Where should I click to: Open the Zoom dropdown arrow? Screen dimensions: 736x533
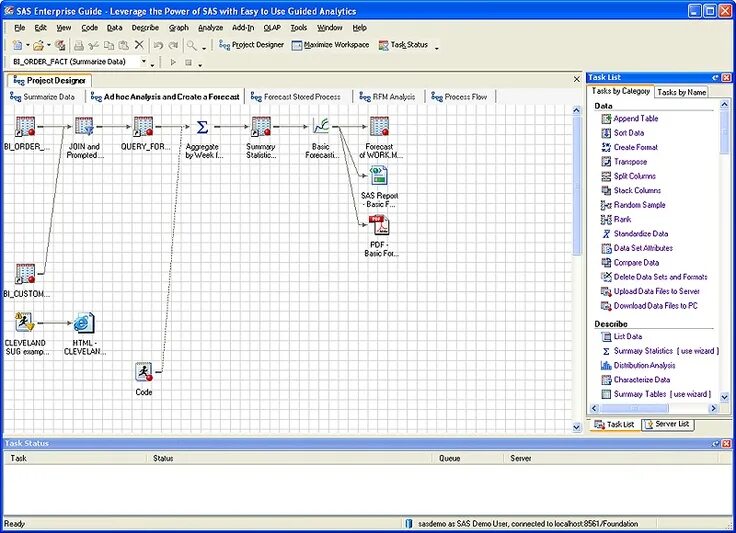coord(204,47)
